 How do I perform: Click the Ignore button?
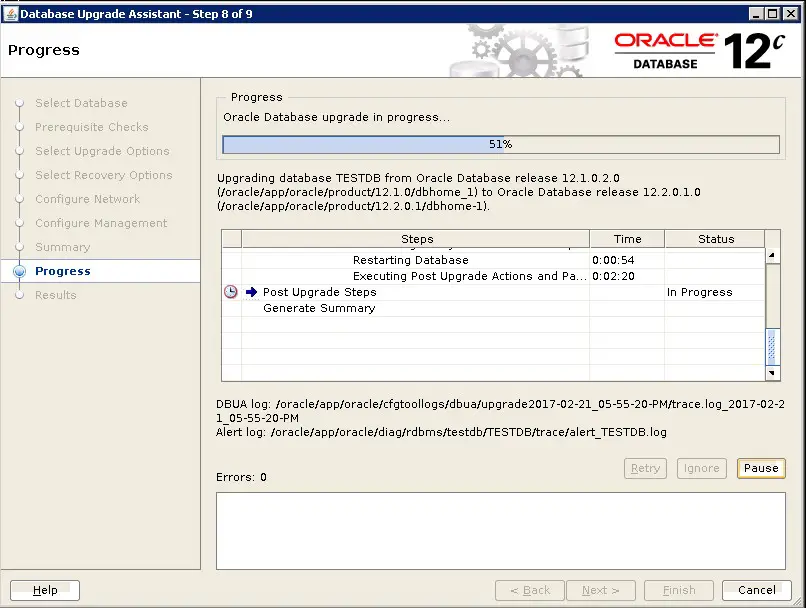point(702,468)
